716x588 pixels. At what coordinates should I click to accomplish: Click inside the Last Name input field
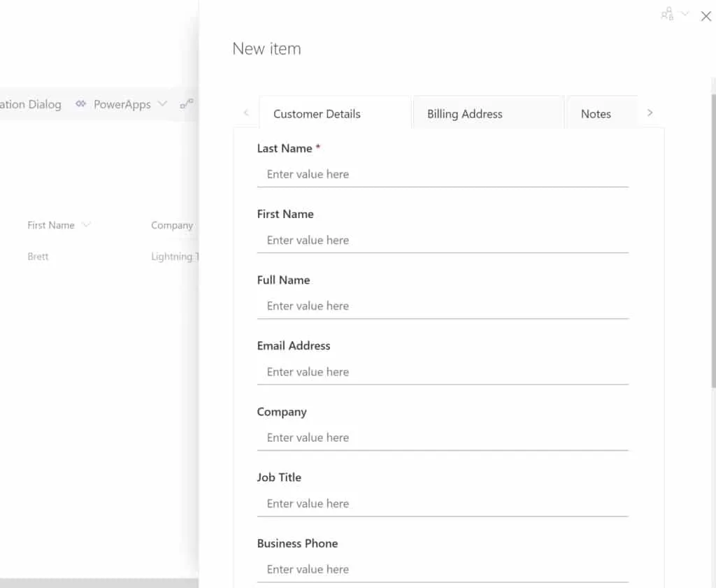(441, 174)
